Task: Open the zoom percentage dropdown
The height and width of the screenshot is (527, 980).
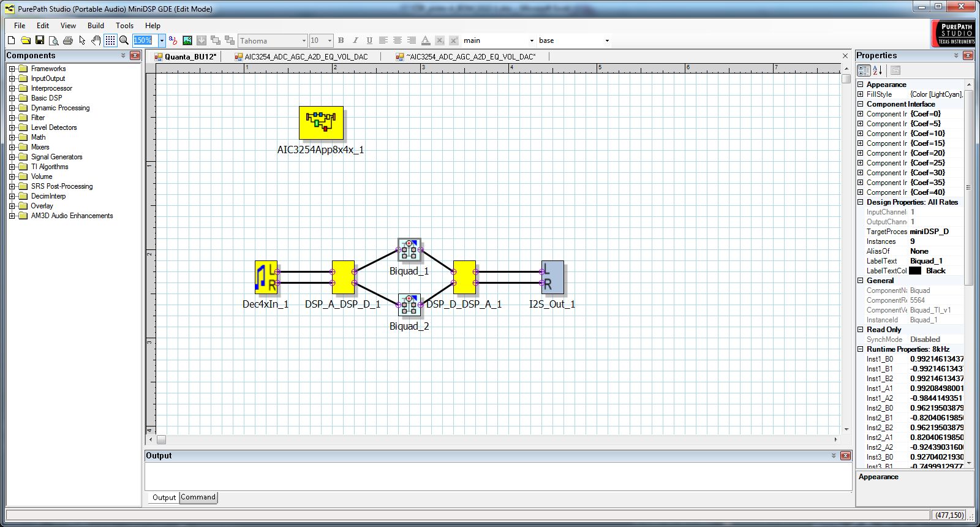Action: (x=162, y=40)
